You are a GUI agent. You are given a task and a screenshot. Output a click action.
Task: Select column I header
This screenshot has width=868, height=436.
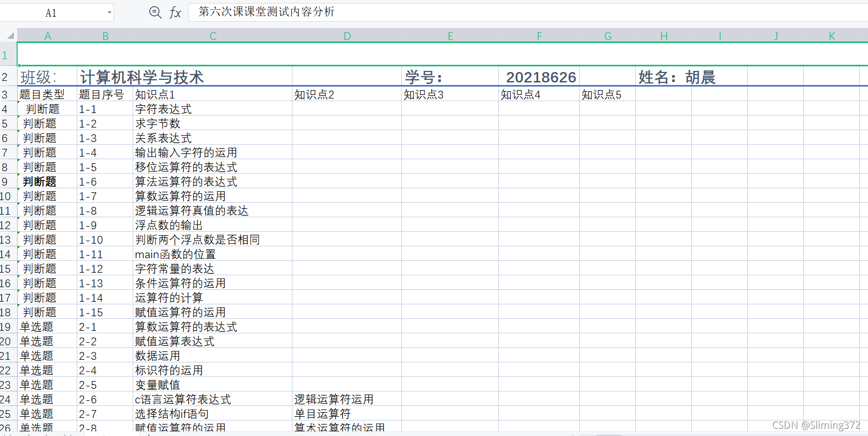coord(720,36)
